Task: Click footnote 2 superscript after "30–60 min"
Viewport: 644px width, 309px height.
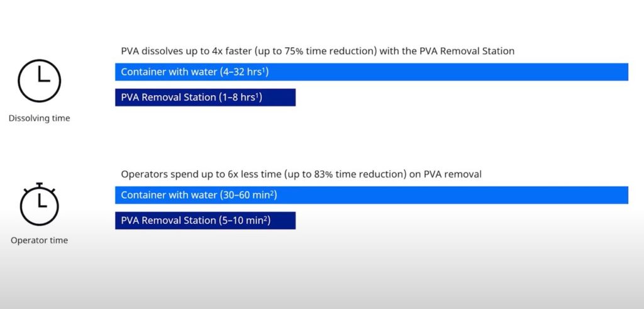Action: pyautogui.click(x=274, y=193)
